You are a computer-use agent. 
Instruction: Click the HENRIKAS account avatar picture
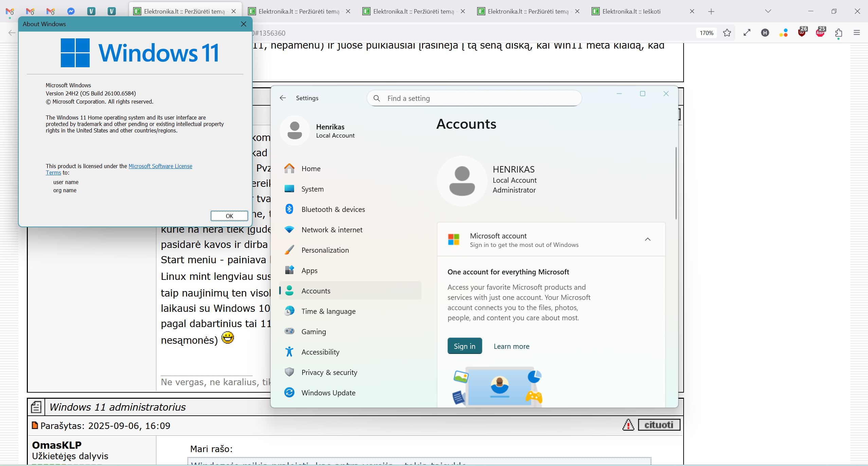(462, 181)
